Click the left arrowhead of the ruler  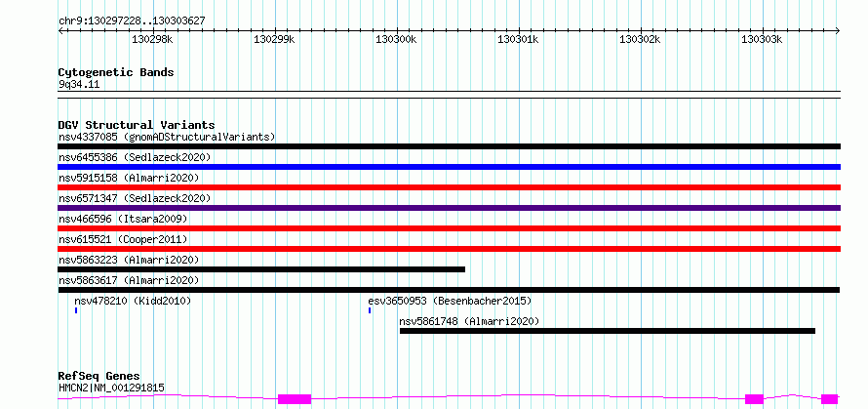point(60,31)
